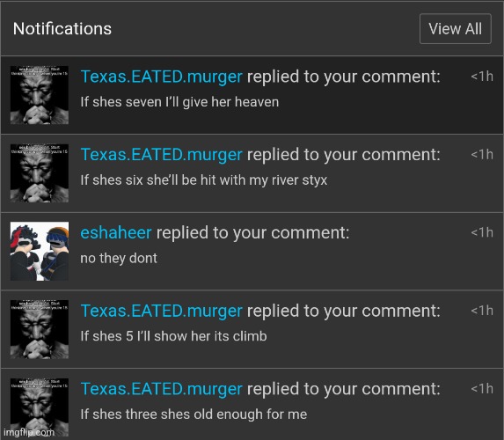The height and width of the screenshot is (440, 504).
Task: Open the avatar in the last notification
Action: (x=40, y=407)
